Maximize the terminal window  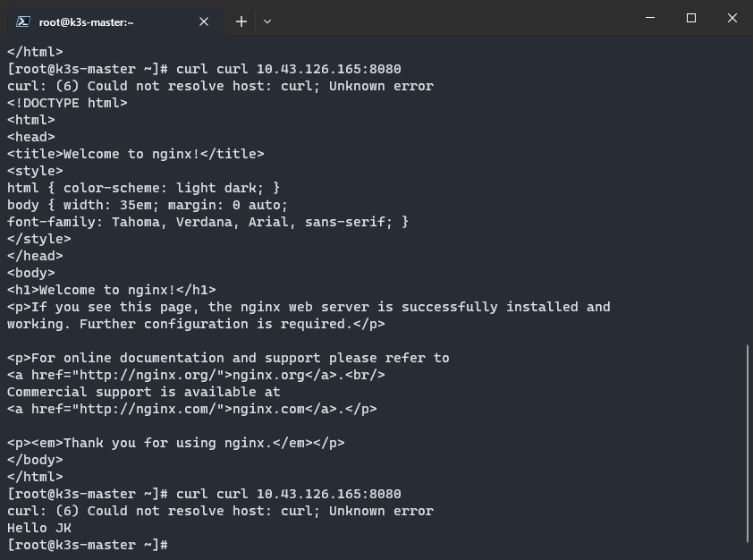[x=691, y=18]
